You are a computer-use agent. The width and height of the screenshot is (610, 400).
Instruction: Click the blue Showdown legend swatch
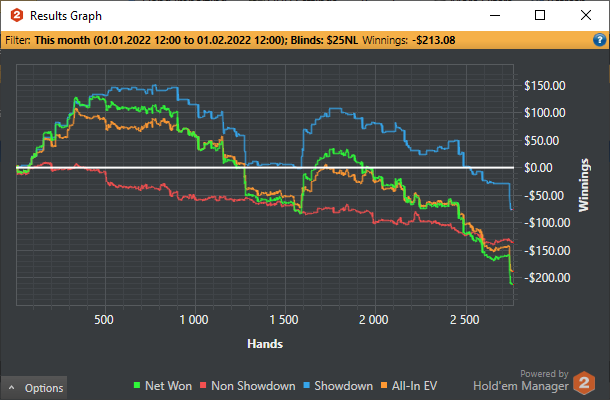tap(306, 386)
